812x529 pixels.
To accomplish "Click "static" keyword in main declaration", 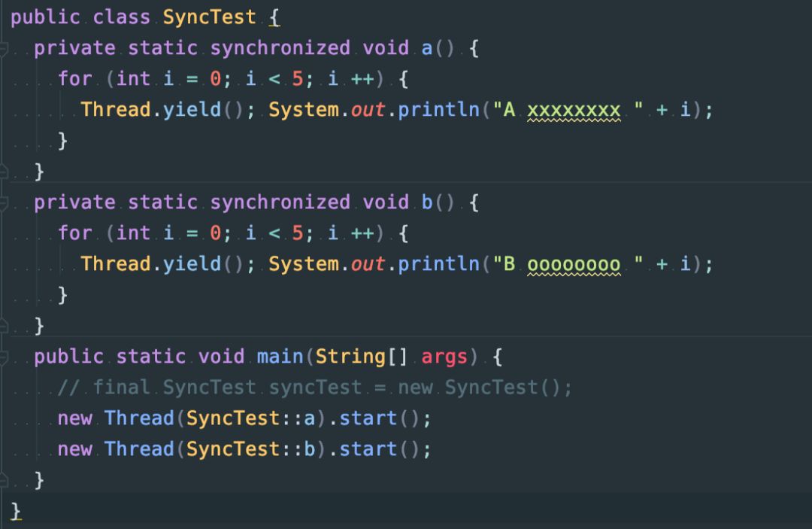I will click(150, 357).
